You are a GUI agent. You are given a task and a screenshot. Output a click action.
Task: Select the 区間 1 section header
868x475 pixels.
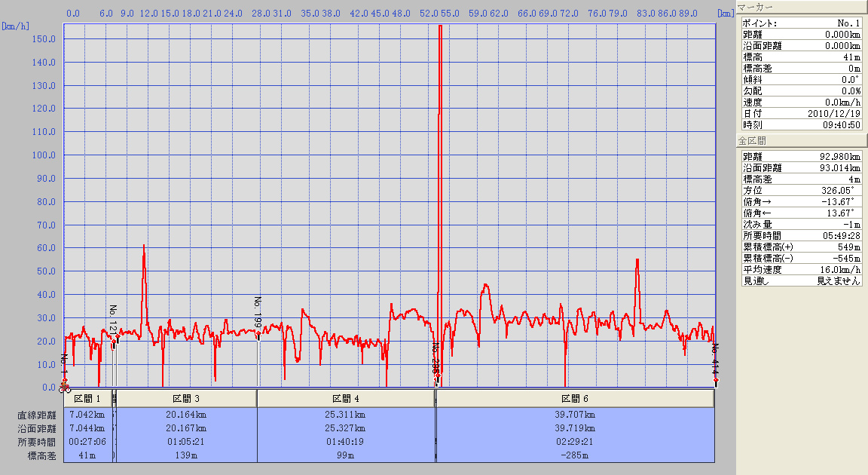click(x=87, y=398)
